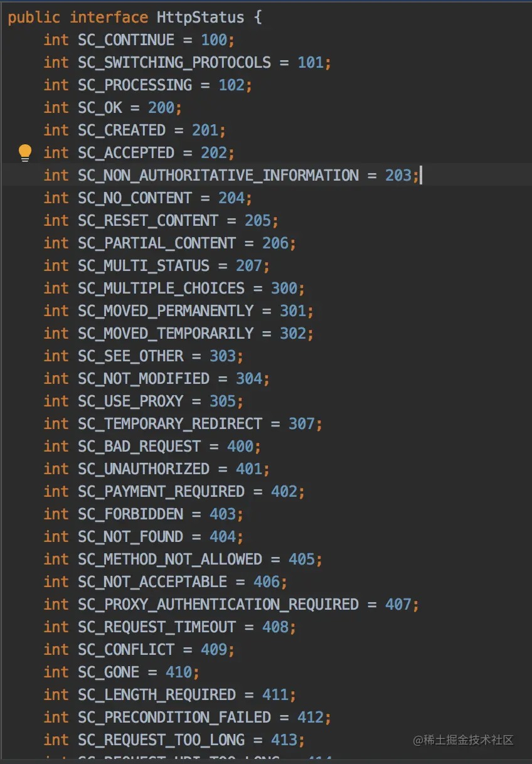Click SC_SWITCHING_PROTOCOLS constant
The height and width of the screenshot is (764, 532).
click(x=174, y=62)
